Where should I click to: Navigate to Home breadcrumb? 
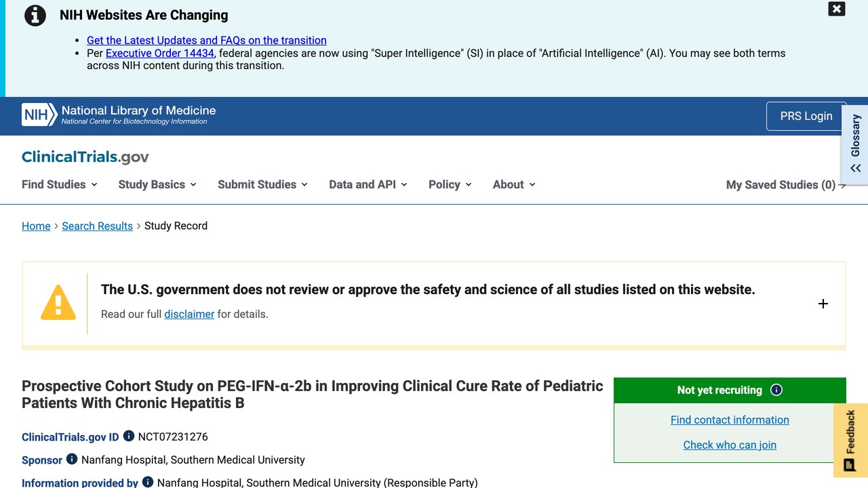[x=36, y=226]
